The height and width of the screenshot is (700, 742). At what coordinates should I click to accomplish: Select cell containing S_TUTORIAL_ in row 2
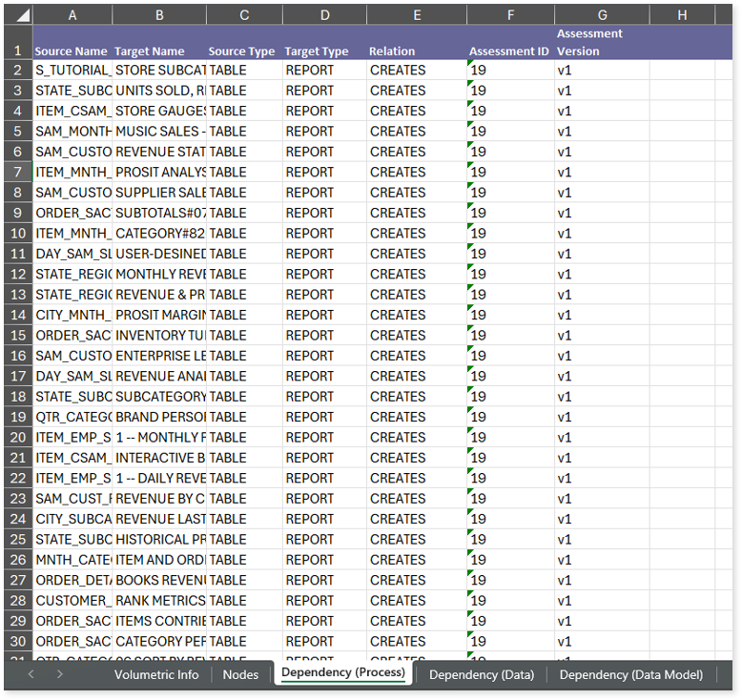(x=72, y=71)
